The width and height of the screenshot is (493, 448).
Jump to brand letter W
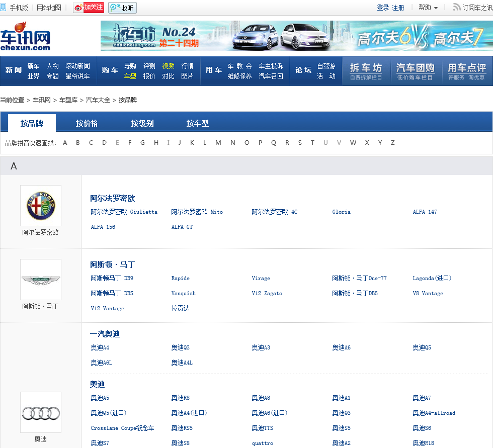tap(353, 143)
